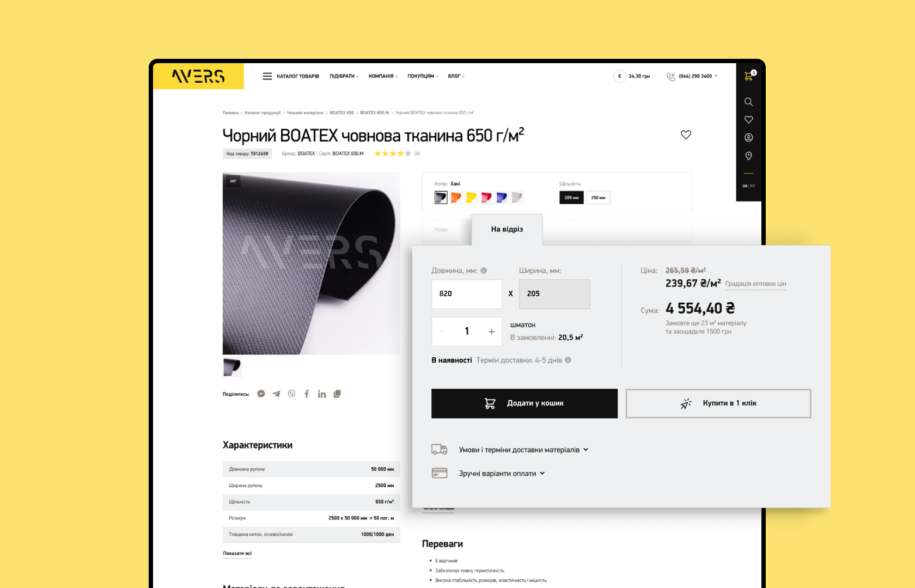Choose the orange color swatch
This screenshot has width=915, height=588.
click(x=456, y=197)
